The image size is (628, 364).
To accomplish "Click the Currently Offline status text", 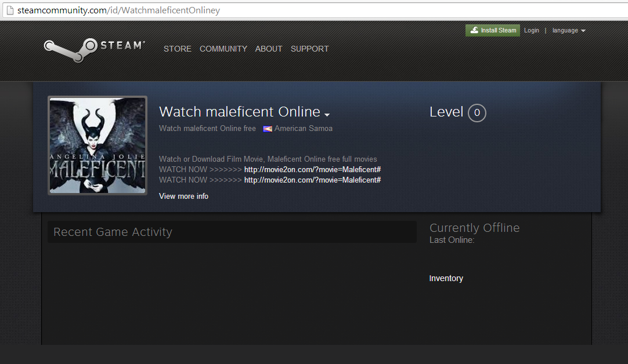I will click(x=475, y=228).
